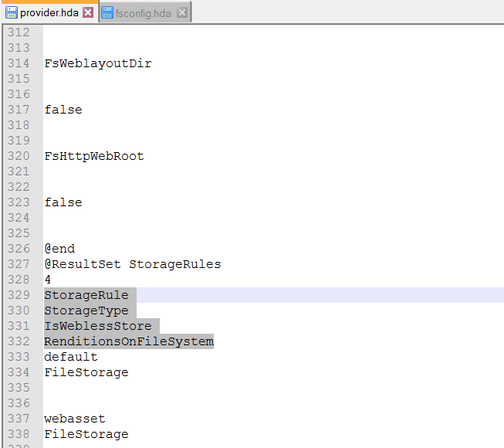
Task: Click the IsWeblessStore line
Action: click(x=97, y=326)
